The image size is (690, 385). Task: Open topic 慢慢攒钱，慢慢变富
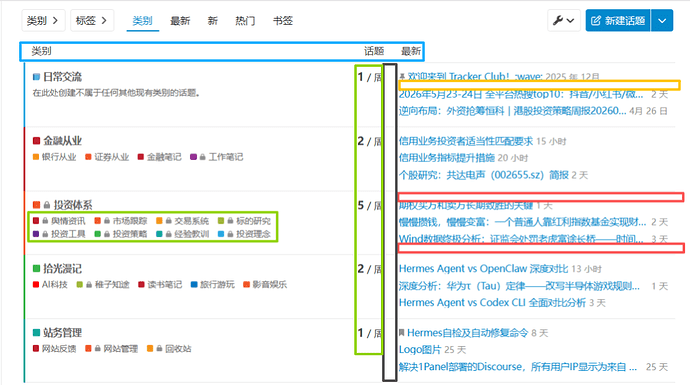click(522, 222)
